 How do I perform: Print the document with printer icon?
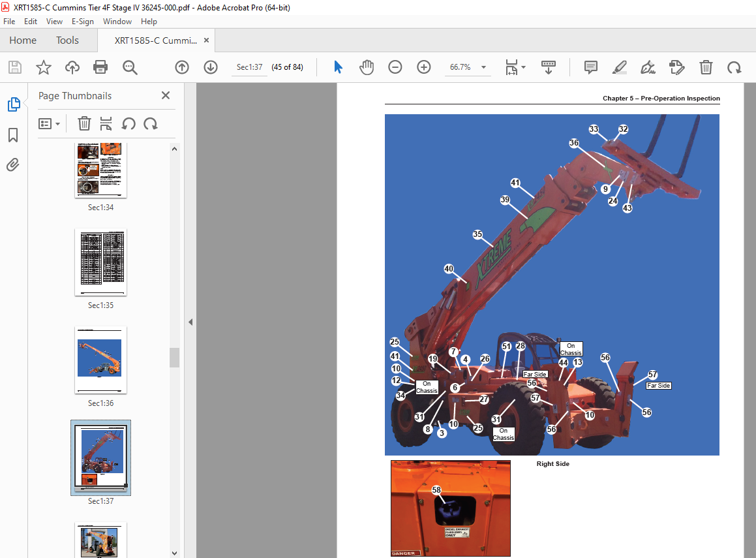coord(100,67)
